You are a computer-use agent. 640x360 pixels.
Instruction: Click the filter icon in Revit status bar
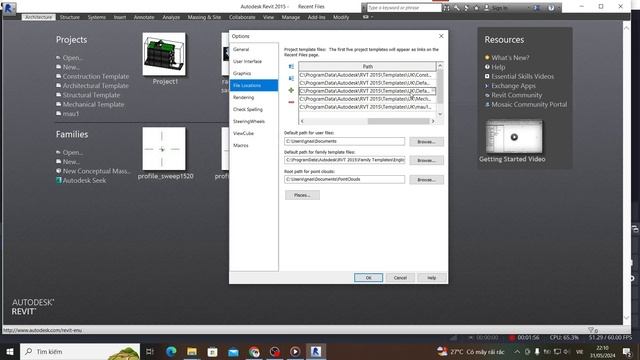[591, 330]
